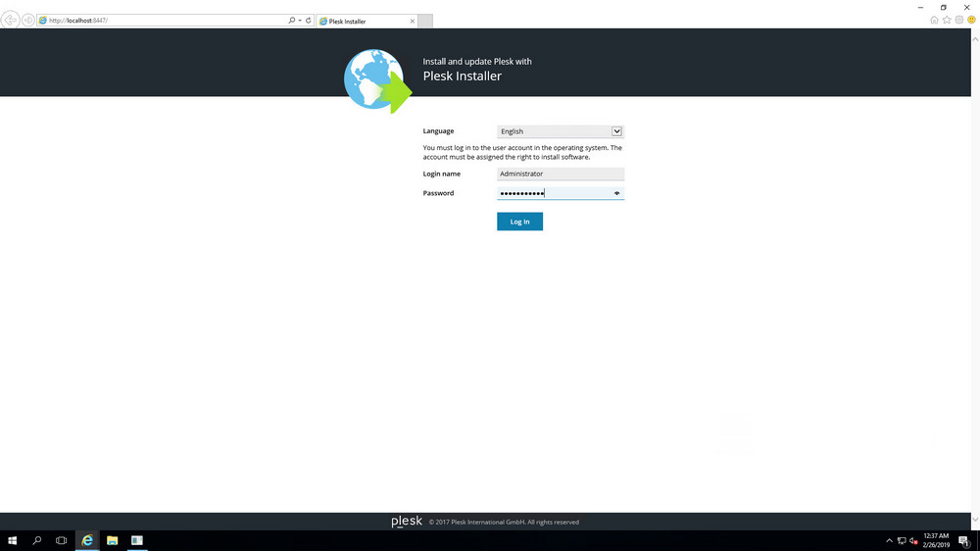Click the Plesk globe arrow logo
The image size is (980, 551).
click(x=377, y=81)
